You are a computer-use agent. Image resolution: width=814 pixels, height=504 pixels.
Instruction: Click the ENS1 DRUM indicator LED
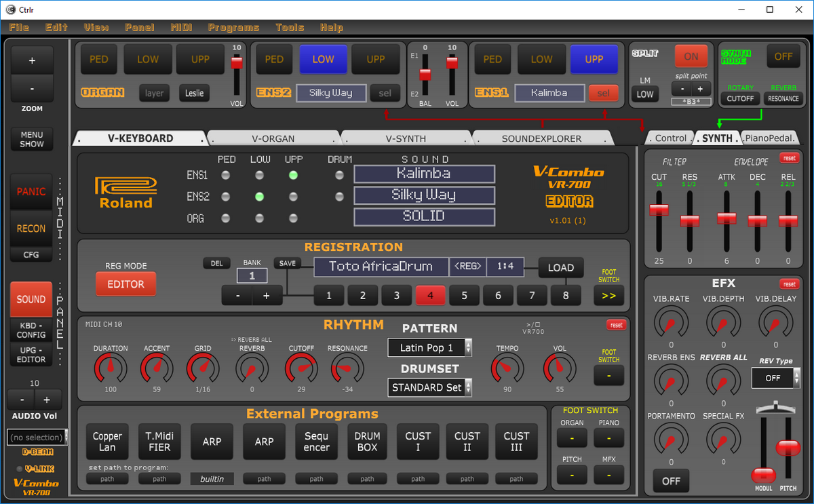tap(339, 175)
